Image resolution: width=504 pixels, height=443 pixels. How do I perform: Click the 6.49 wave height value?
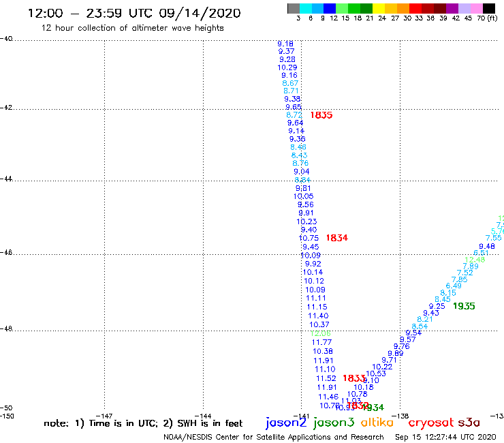click(x=454, y=286)
